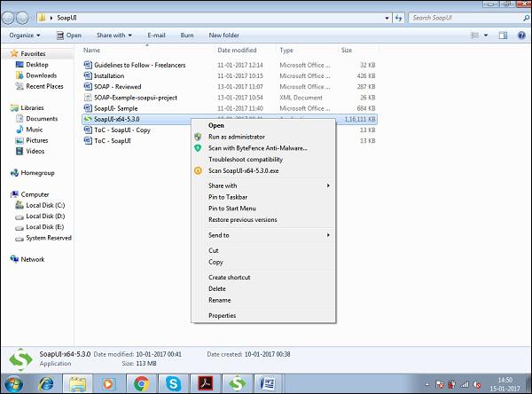Click the shield icon beside Run as administrator
The image size is (532, 394).
(x=198, y=137)
